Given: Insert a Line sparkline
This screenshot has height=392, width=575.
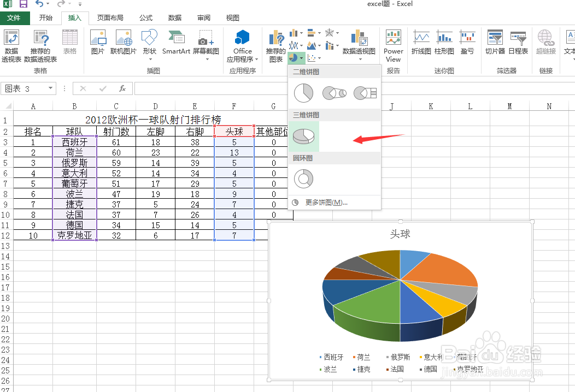Looking at the screenshot, I should click(421, 42).
